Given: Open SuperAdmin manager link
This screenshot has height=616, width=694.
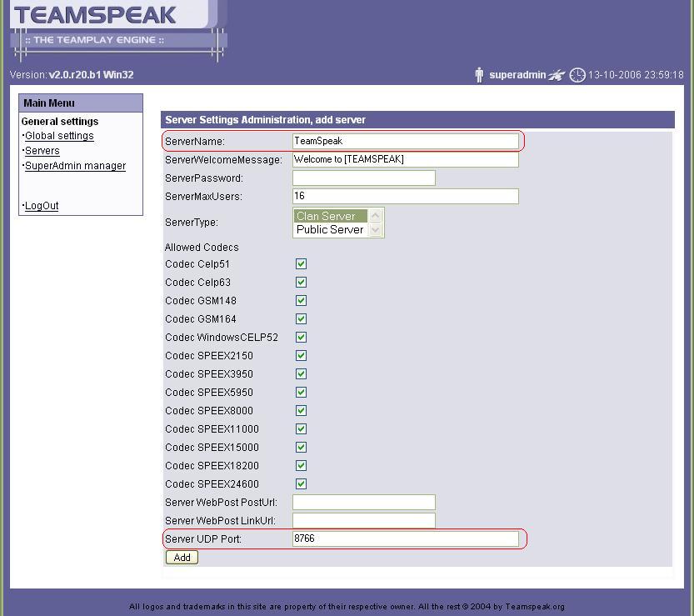Looking at the screenshot, I should pos(75,166).
